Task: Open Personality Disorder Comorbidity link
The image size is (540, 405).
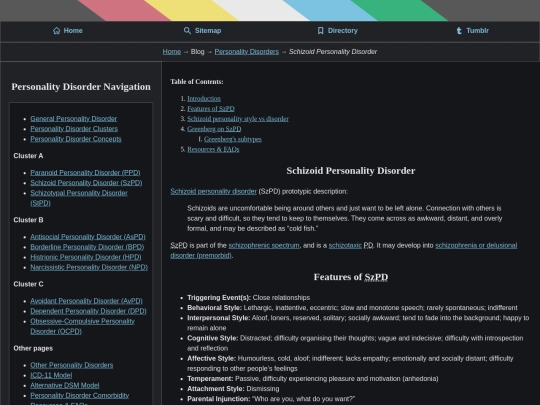Action: click(80, 395)
